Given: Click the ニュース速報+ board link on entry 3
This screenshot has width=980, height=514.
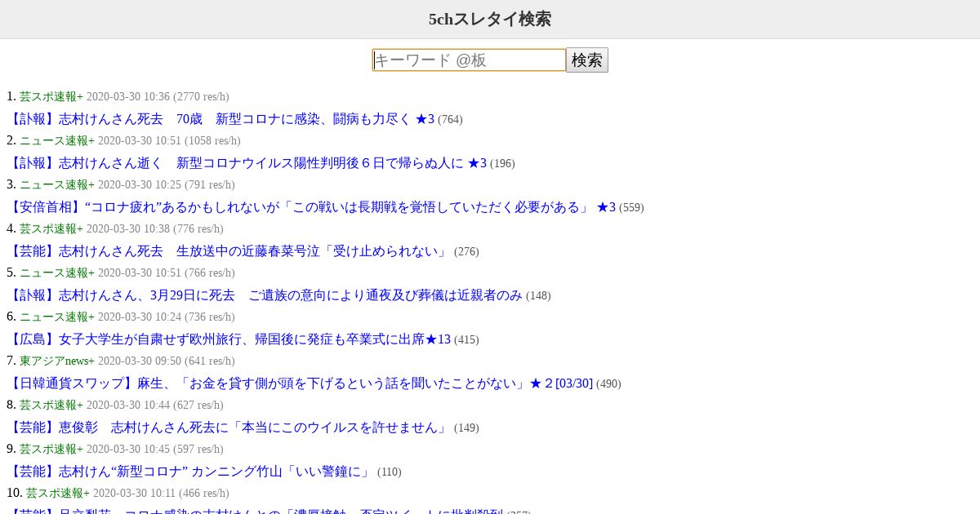Looking at the screenshot, I should 57,184.
